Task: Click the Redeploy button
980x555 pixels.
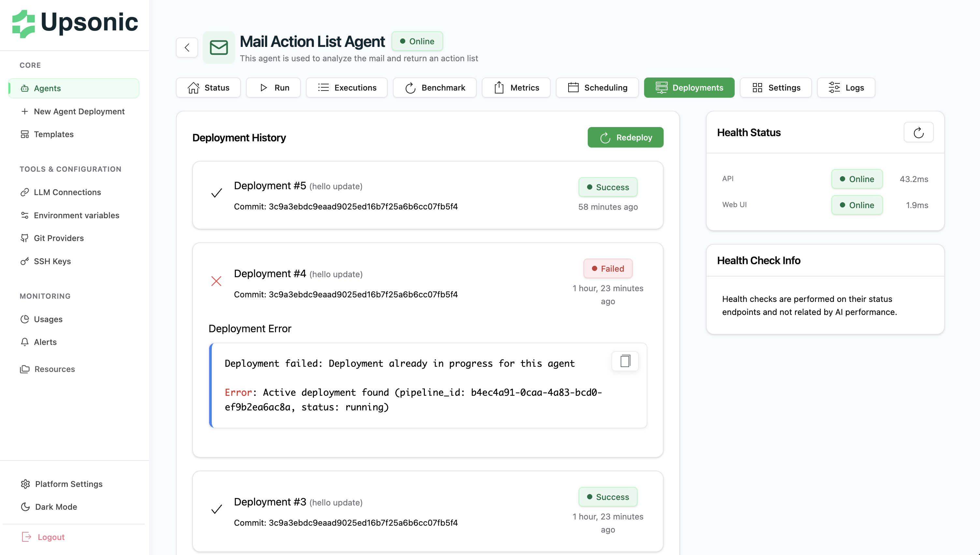Action: tap(625, 137)
